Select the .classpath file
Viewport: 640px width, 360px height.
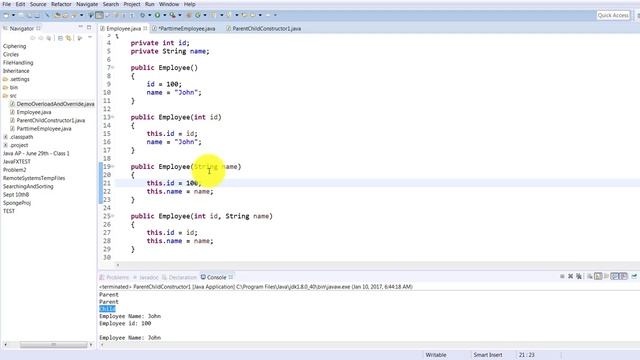point(22,137)
